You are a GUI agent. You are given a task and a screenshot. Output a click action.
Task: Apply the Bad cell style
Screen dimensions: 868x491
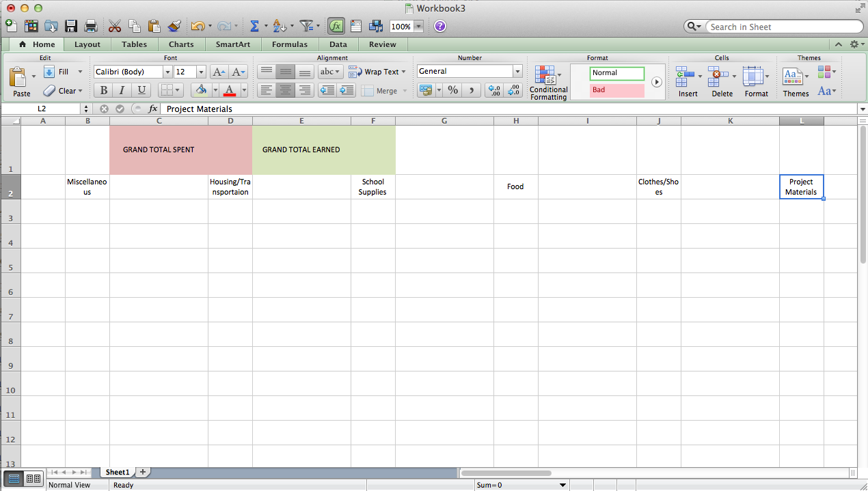(x=616, y=89)
